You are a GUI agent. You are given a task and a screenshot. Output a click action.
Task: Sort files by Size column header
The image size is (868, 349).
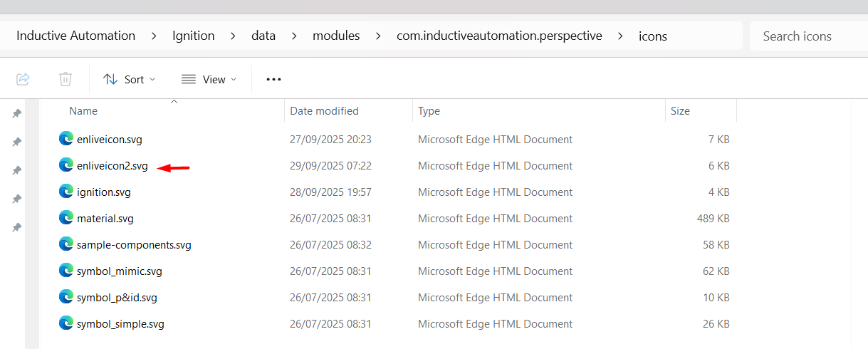[x=680, y=111]
